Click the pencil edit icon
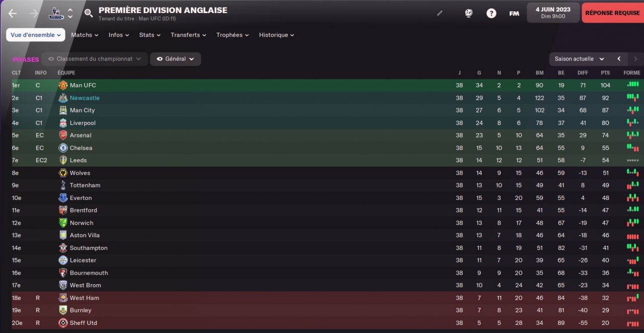This screenshot has width=644, height=333. (440, 13)
